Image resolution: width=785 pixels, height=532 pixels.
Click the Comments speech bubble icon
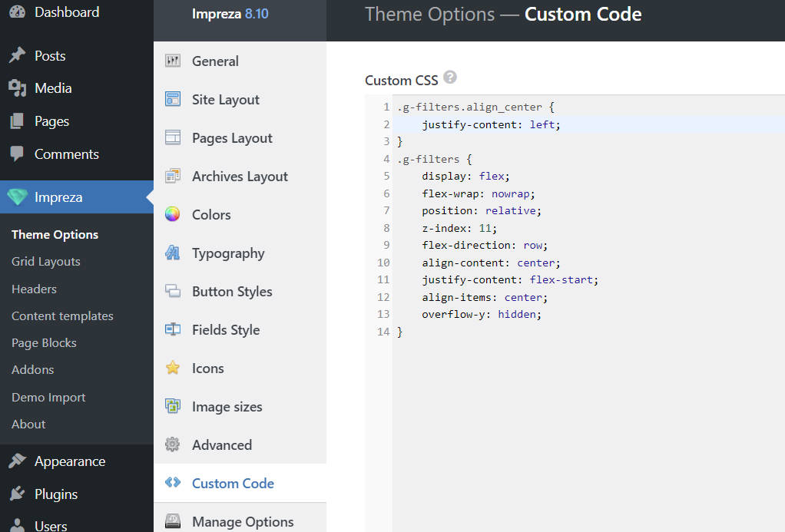pos(17,154)
